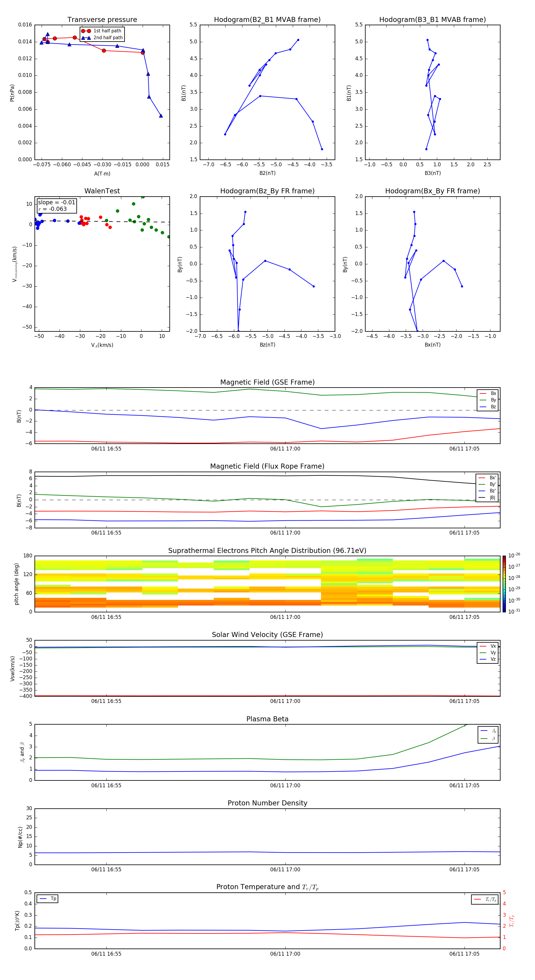Click the 10^-31 tick on the colorbar
Viewport: 535px width, 980px height.
click(x=514, y=611)
